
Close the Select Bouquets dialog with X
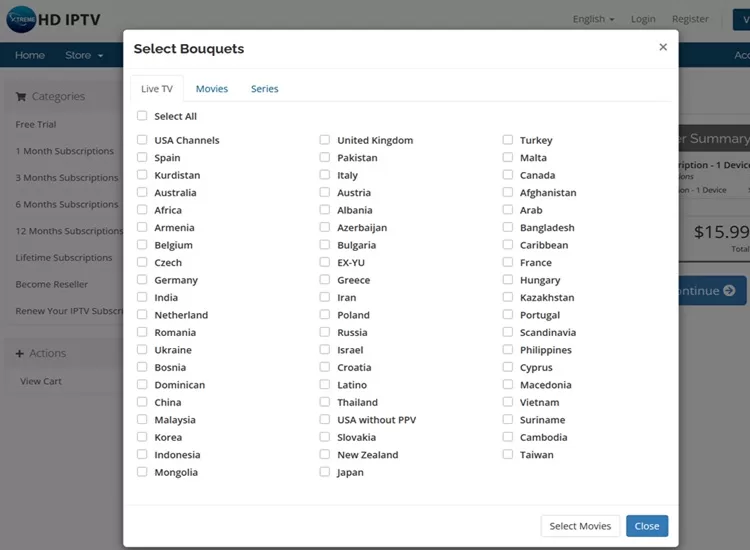[x=663, y=47]
